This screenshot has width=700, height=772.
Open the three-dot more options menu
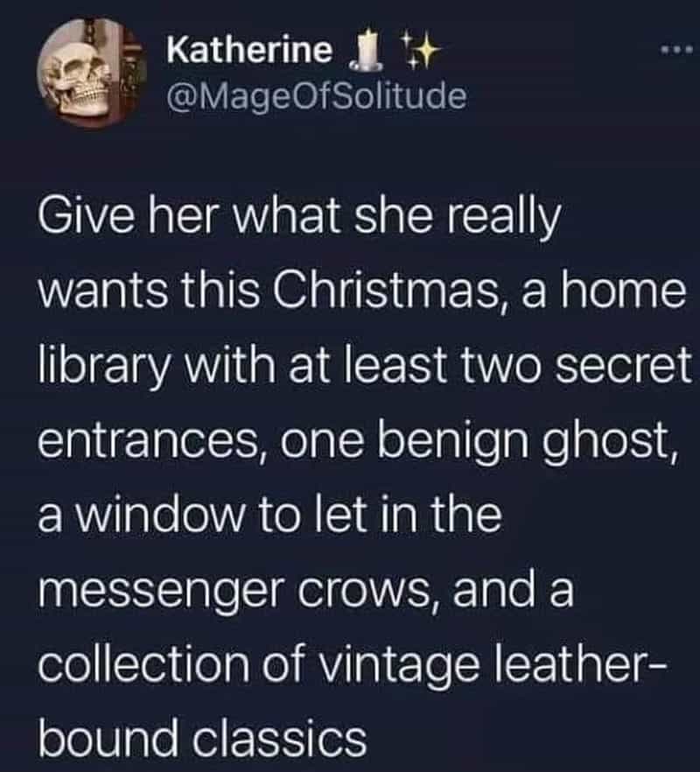click(677, 49)
